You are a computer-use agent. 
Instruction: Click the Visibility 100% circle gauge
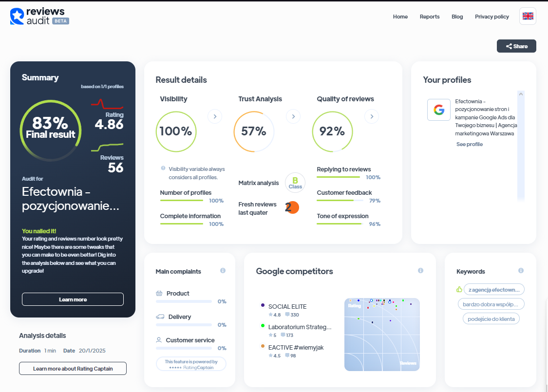(x=176, y=131)
